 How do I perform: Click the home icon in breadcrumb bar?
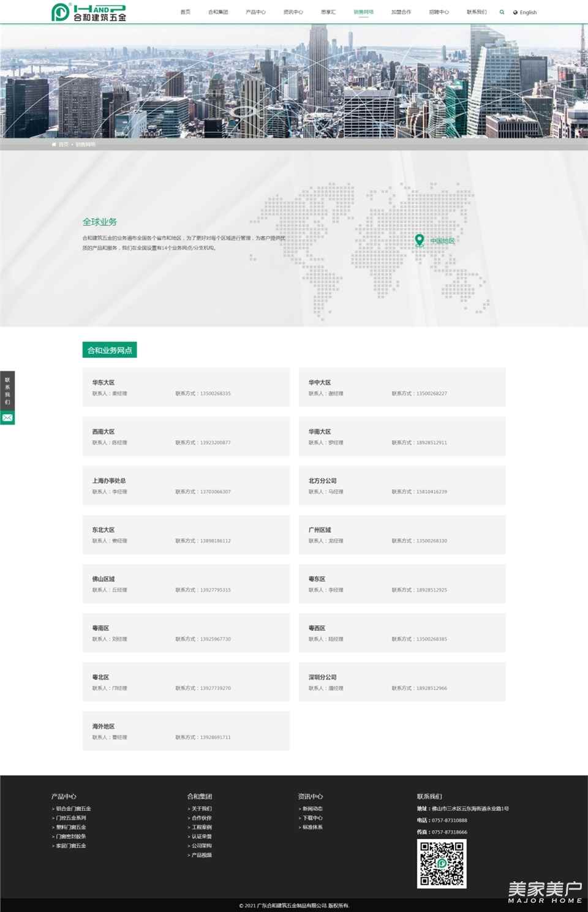tap(54, 145)
